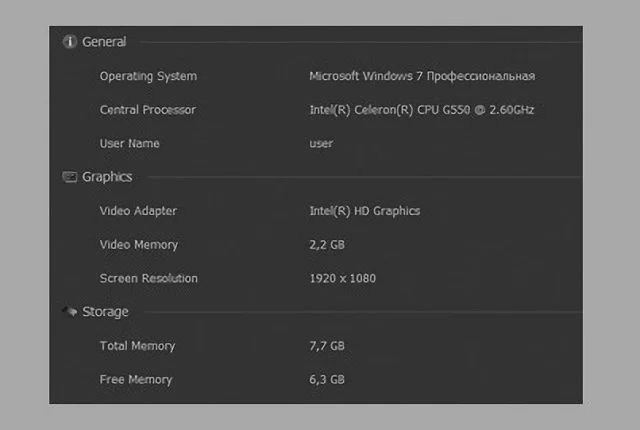The height and width of the screenshot is (430, 640).
Task: Click the General section info icon
Action: [70, 42]
